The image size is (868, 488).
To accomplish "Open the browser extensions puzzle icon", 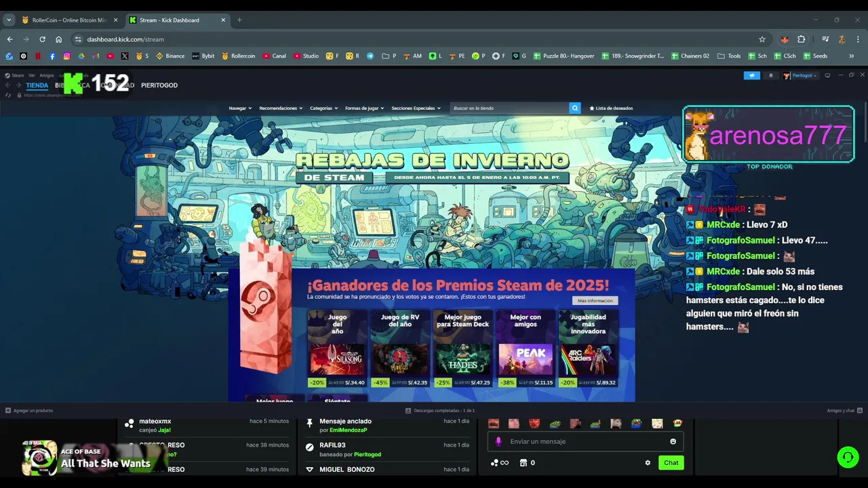I will (x=801, y=39).
